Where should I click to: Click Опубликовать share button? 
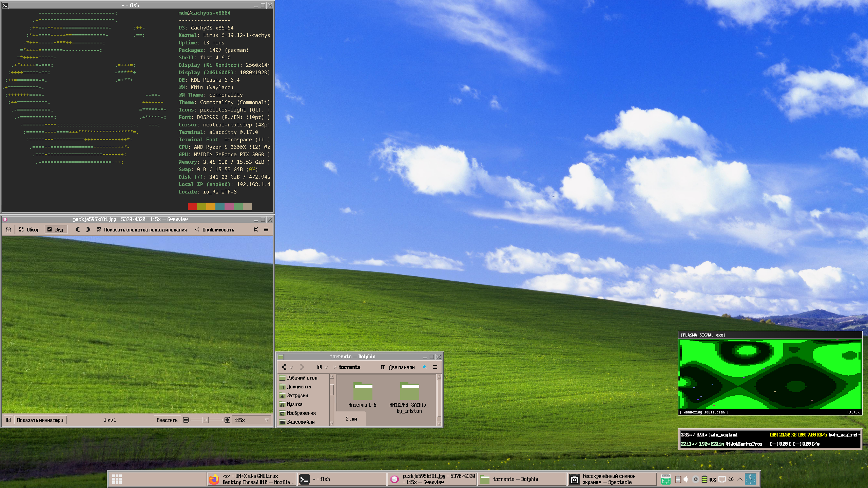click(x=214, y=229)
